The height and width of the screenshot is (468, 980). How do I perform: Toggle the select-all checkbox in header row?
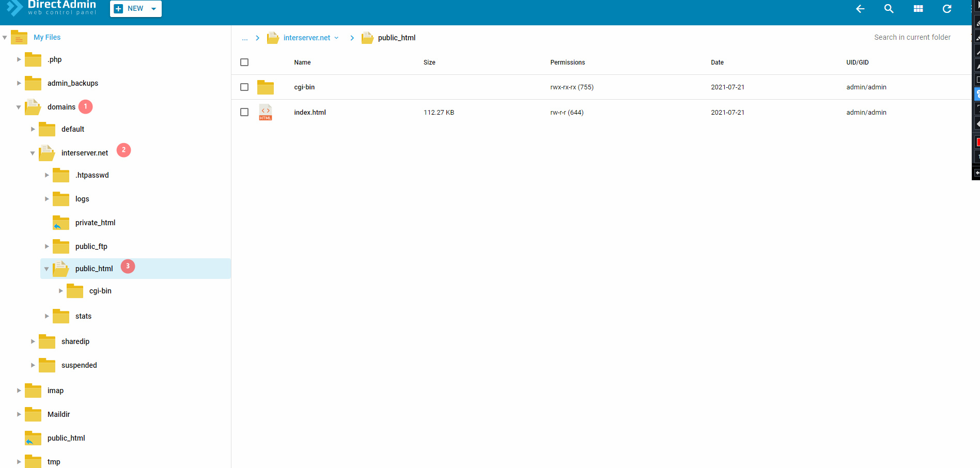[x=244, y=63]
